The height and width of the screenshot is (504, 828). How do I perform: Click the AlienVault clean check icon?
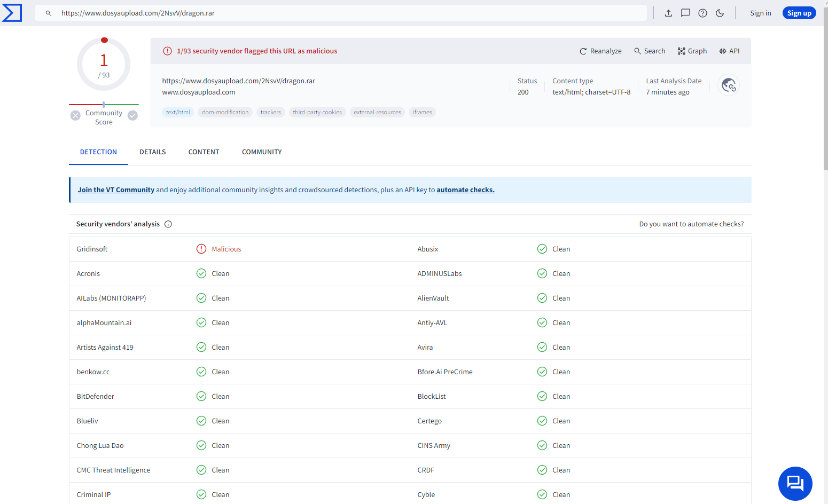click(542, 298)
